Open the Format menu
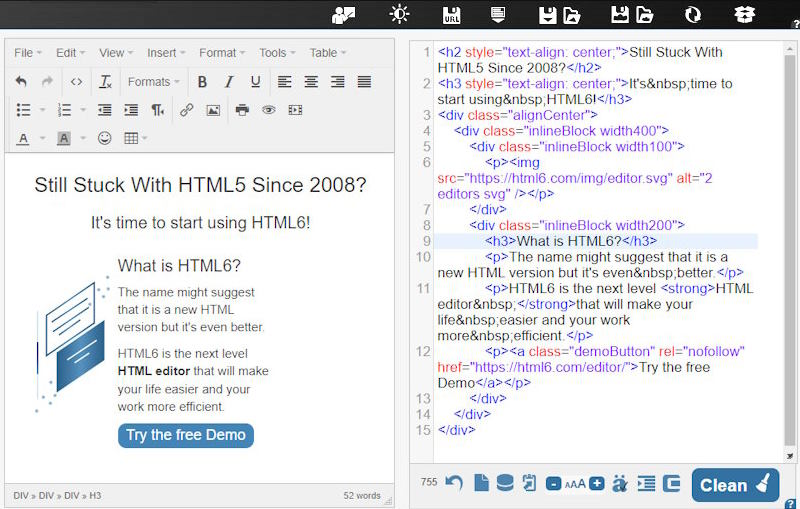 click(222, 53)
